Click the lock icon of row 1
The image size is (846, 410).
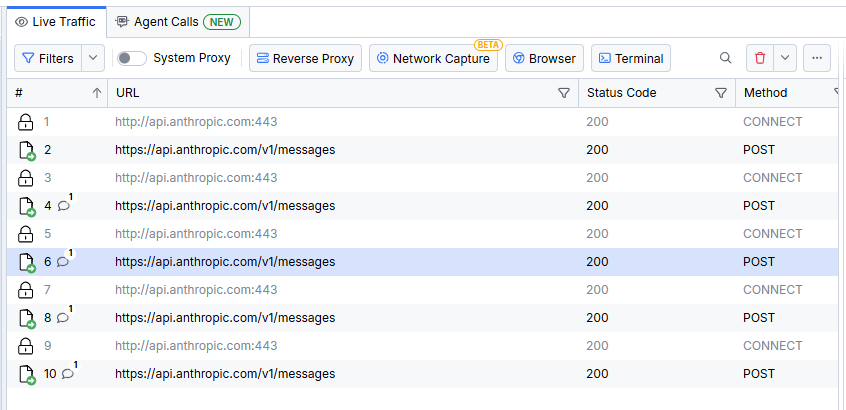(x=25, y=122)
